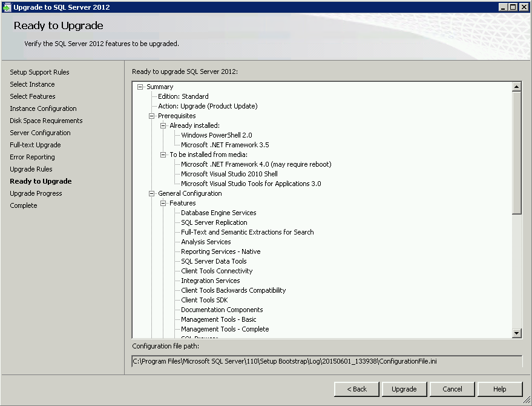The image size is (532, 406).
Task: Collapse the Summary tree node
Action: [x=140, y=87]
